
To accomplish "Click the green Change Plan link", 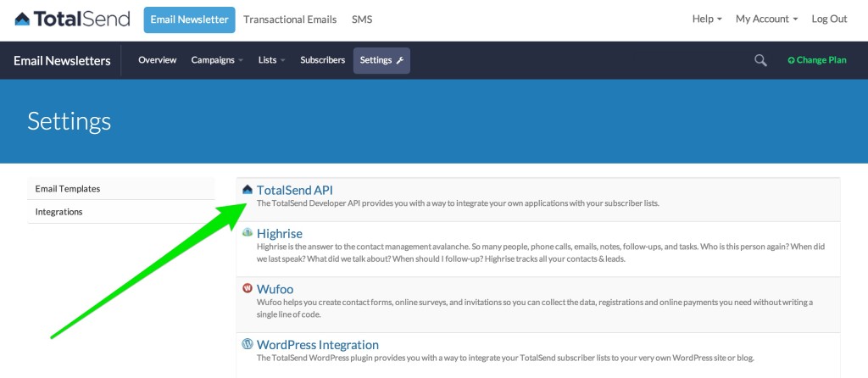I will pyautogui.click(x=817, y=60).
